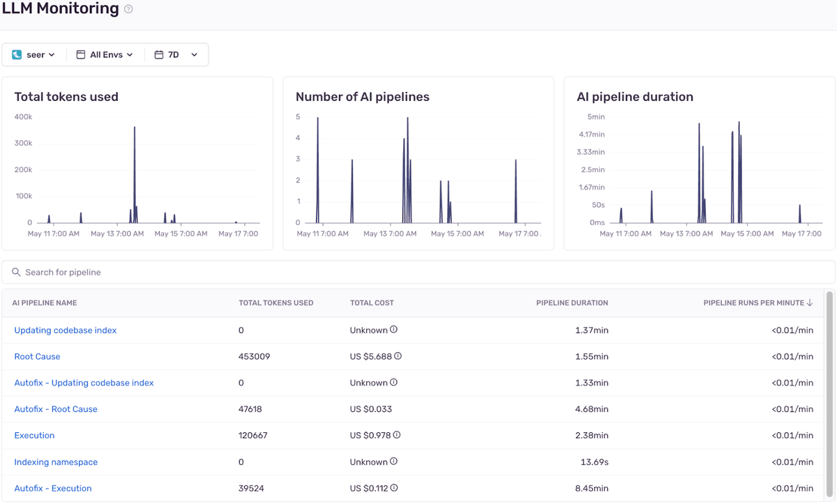Image resolution: width=837 pixels, height=504 pixels.
Task: Open the seer project dropdown
Action: point(34,55)
